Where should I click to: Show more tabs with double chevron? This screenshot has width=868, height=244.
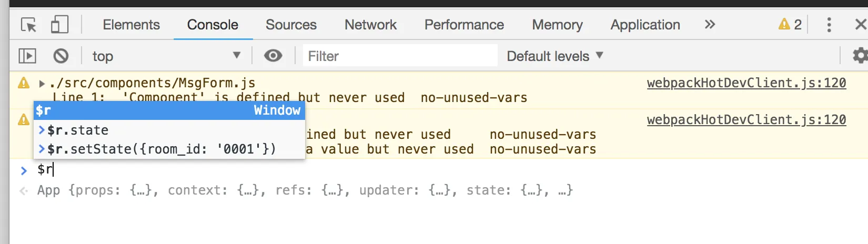click(710, 24)
